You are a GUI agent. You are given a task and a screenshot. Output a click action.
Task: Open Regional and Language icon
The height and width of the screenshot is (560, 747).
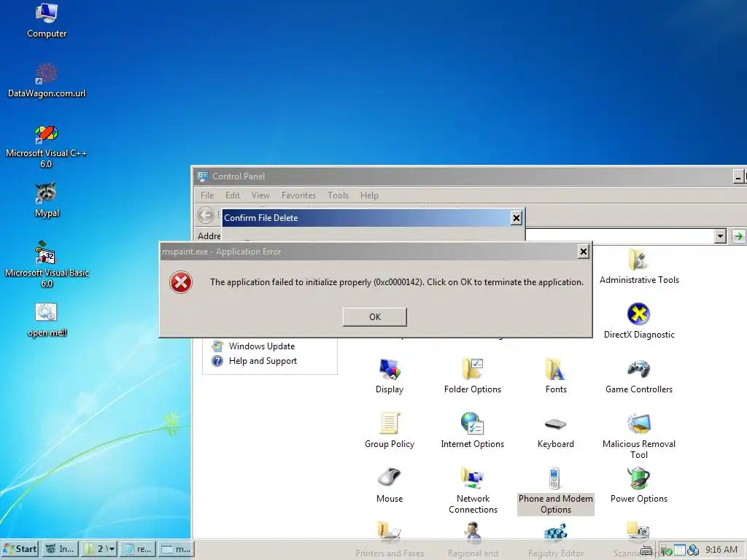click(x=472, y=540)
